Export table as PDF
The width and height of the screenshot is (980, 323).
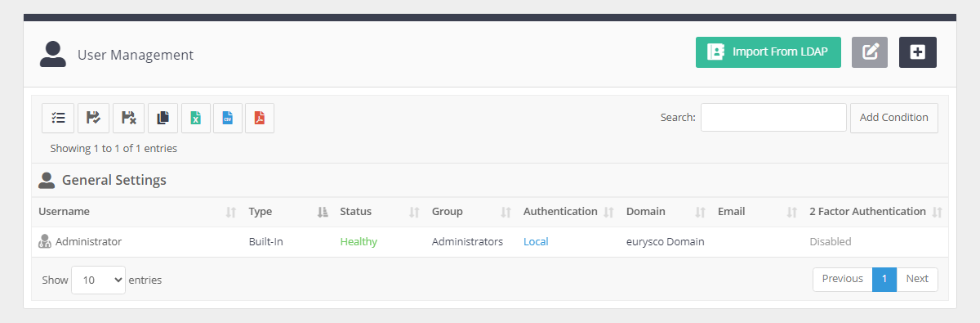[x=260, y=118]
